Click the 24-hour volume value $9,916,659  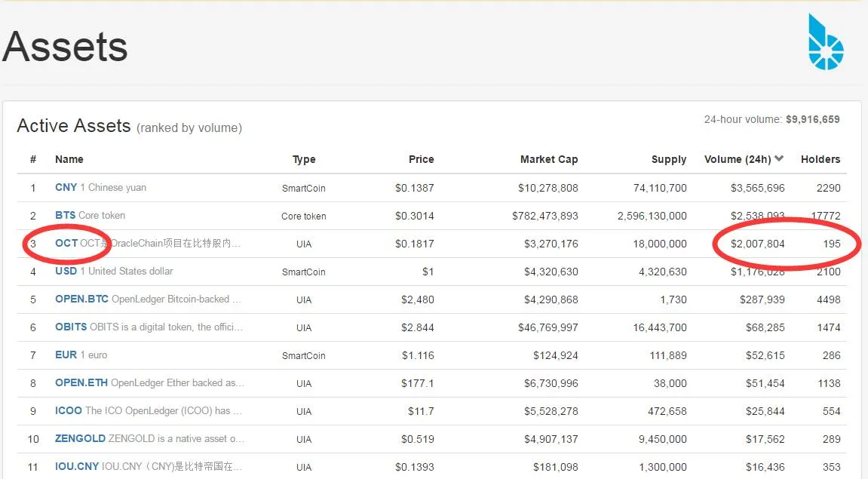pyautogui.click(x=813, y=120)
